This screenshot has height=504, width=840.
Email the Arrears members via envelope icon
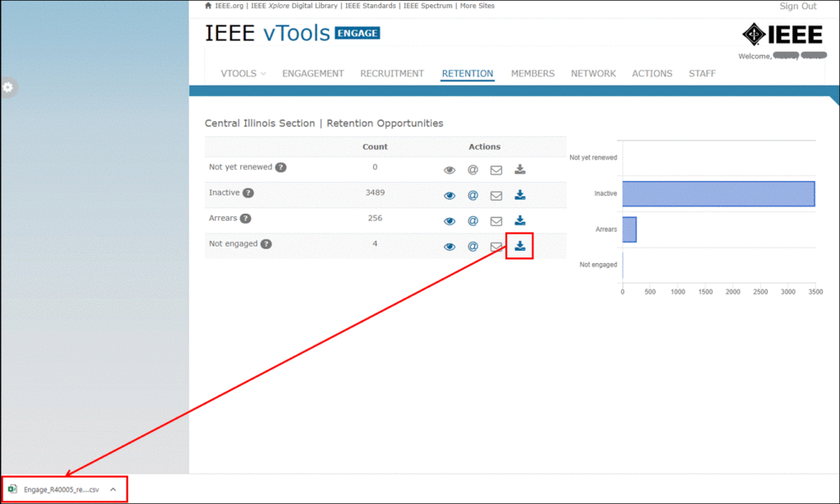coord(495,220)
